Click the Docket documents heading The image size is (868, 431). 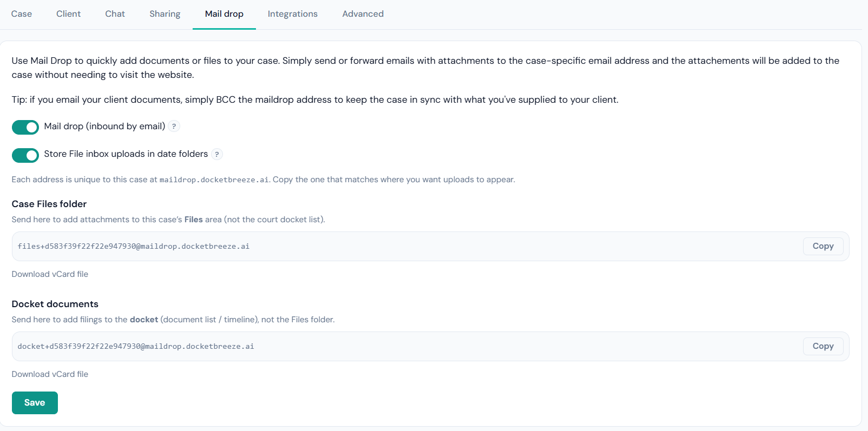[x=55, y=304]
